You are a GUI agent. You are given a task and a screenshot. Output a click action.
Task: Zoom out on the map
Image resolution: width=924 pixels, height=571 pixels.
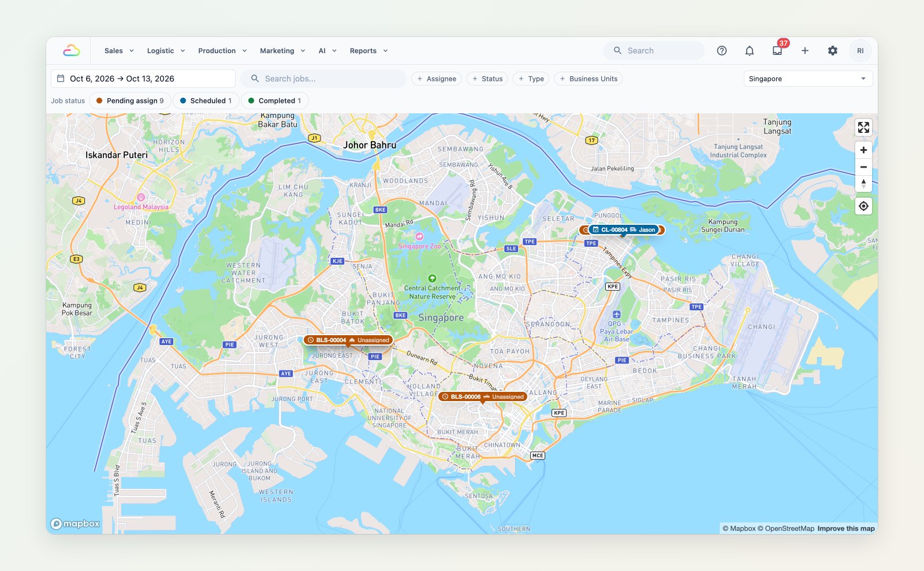(863, 167)
